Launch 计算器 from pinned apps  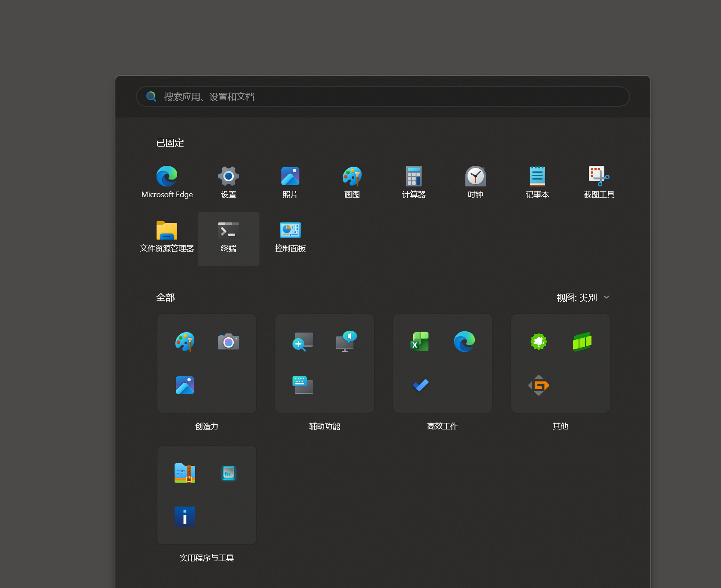[414, 182]
